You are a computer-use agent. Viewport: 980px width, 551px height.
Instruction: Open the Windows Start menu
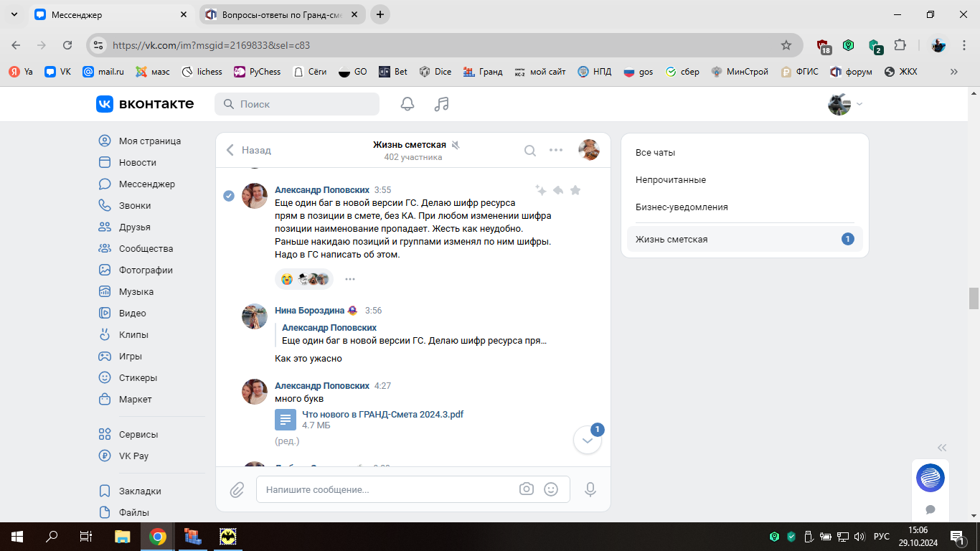17,537
